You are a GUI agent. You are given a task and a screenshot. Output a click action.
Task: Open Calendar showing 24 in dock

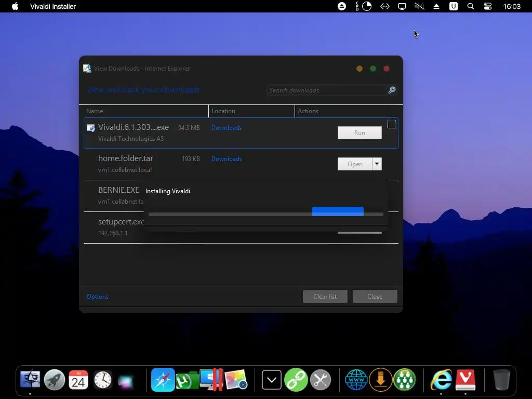[x=78, y=379]
